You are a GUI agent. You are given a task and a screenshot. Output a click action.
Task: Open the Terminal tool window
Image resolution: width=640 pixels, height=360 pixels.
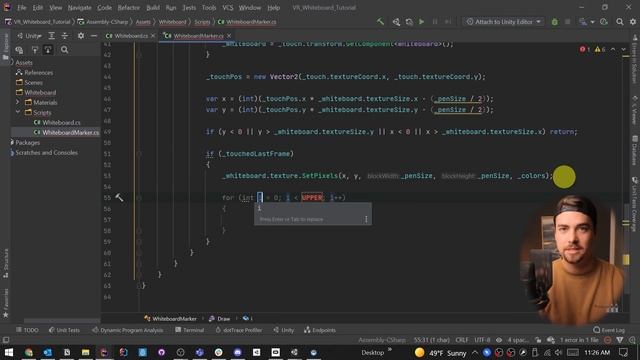coord(189,330)
